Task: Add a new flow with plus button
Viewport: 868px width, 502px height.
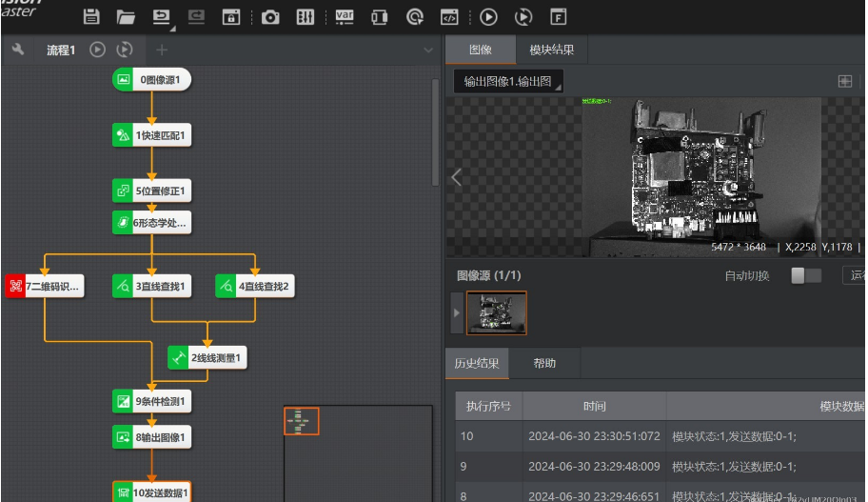Action: click(162, 50)
